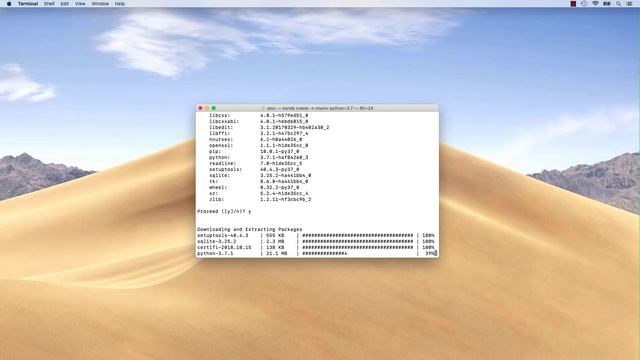This screenshot has width=640, height=360.
Task: Click the sqlite-3.25.2 download progress bar
Action: [358, 242]
